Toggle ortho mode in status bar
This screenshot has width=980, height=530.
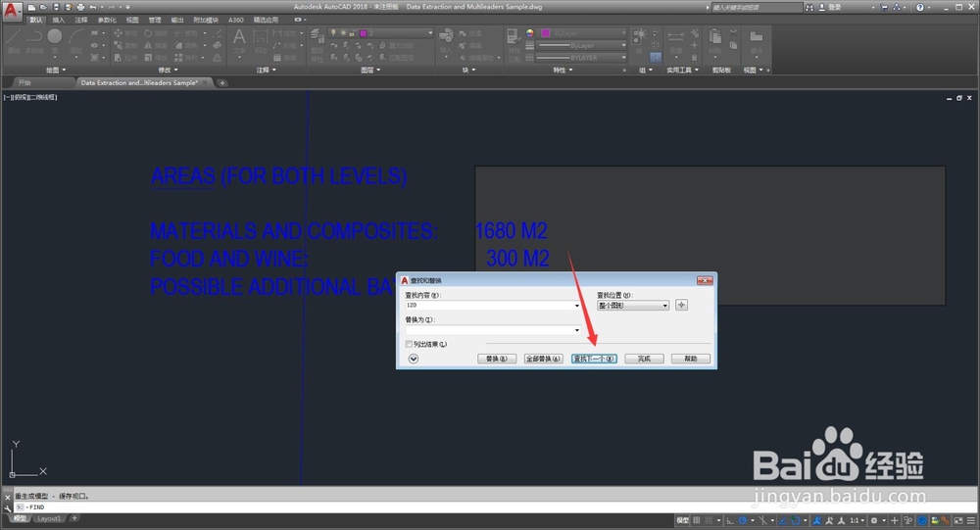pyautogui.click(x=729, y=520)
